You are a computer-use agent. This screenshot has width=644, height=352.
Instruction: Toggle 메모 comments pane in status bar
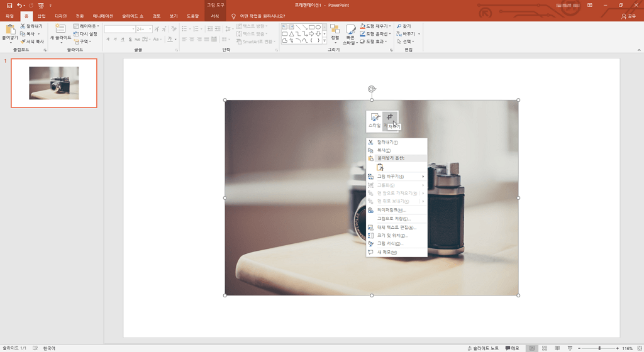tap(512, 348)
